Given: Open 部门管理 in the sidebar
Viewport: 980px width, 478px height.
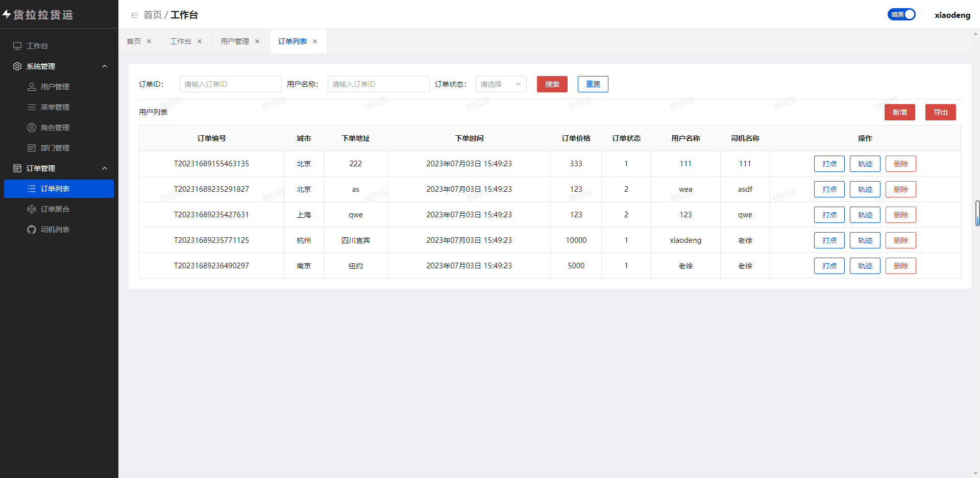Looking at the screenshot, I should [59, 148].
